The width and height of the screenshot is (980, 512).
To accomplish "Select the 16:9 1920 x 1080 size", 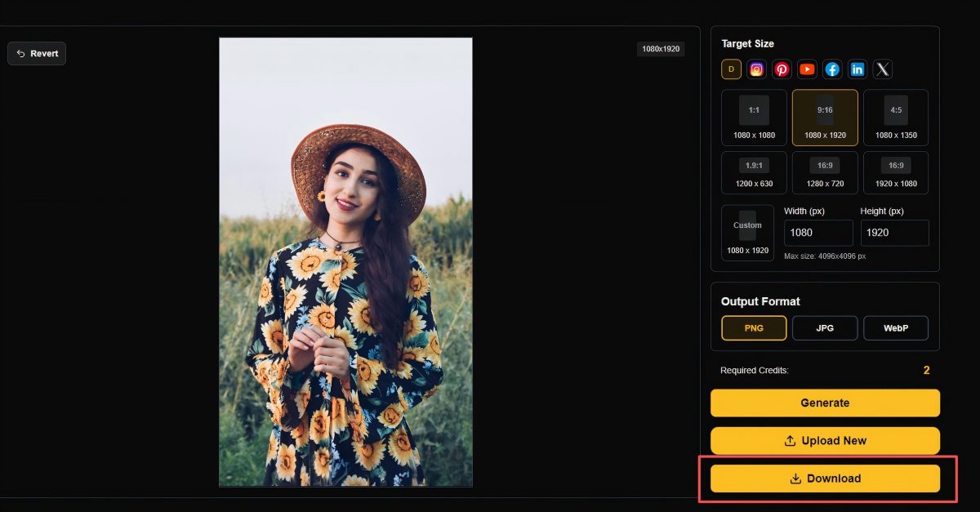I will (896, 172).
